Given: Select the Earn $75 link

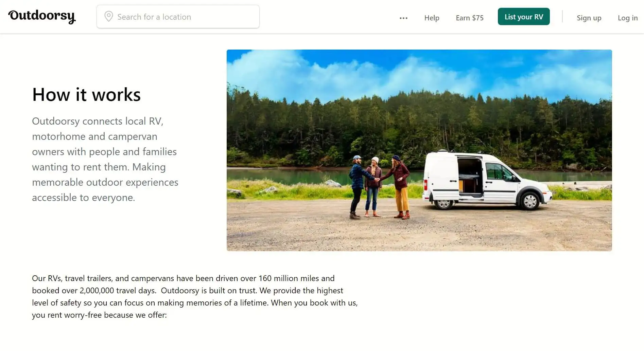Looking at the screenshot, I should click(x=469, y=18).
